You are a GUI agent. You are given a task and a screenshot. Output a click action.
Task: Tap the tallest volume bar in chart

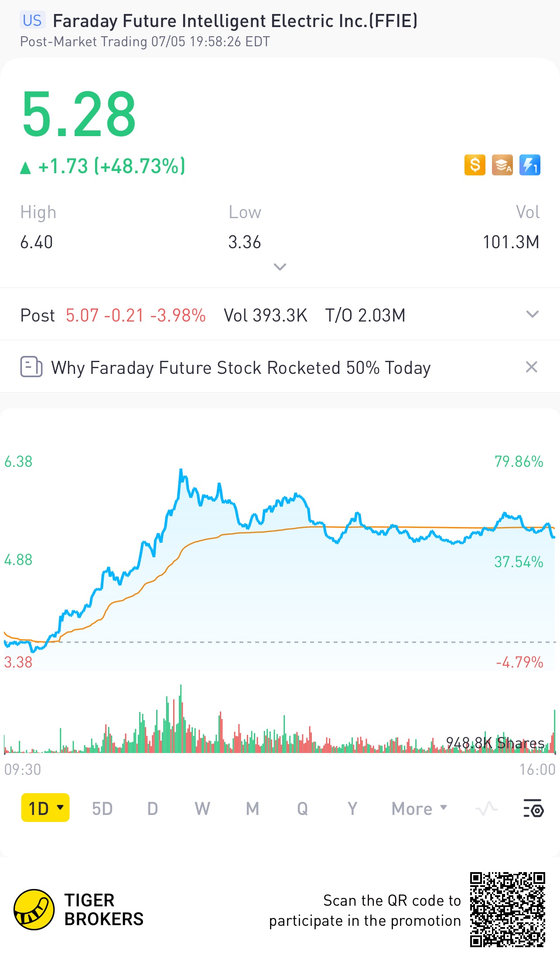pyautogui.click(x=181, y=720)
